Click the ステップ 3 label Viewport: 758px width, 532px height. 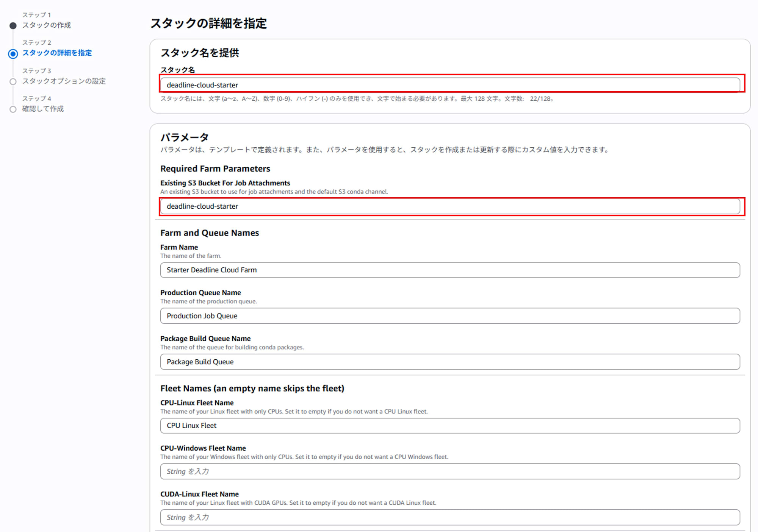point(36,71)
